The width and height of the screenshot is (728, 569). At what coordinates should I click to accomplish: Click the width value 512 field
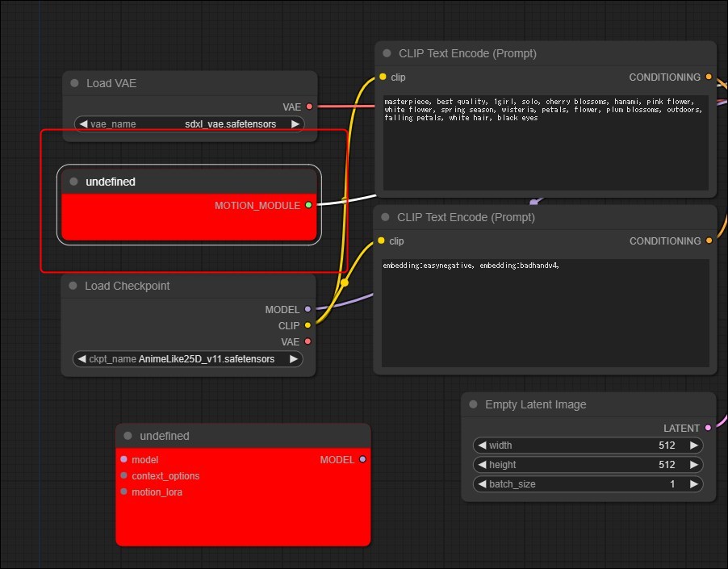[x=588, y=445]
